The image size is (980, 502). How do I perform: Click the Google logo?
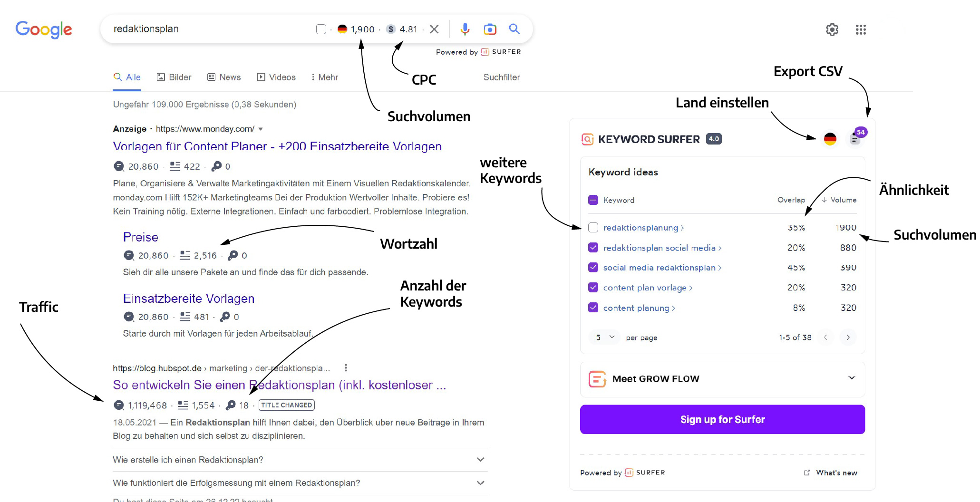44,29
